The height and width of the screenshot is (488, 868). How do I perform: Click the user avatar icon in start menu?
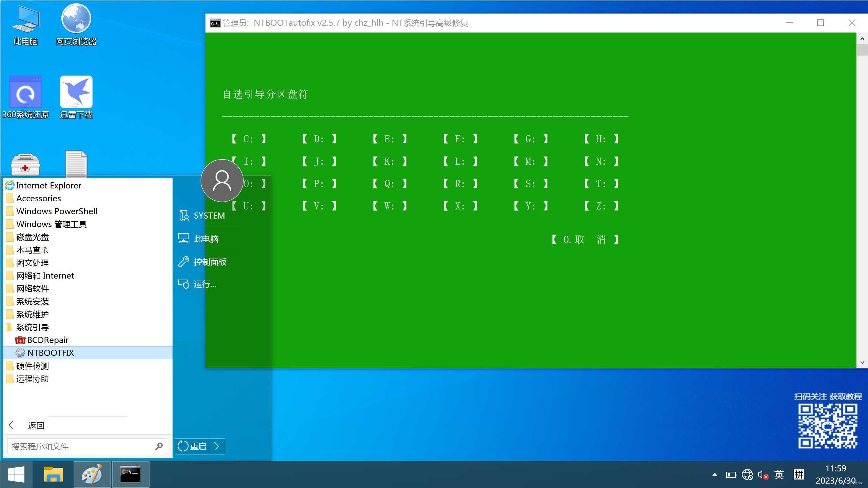[x=222, y=181]
